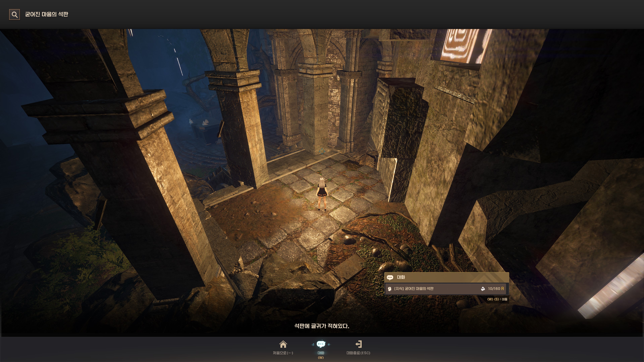This screenshot has width=644, height=362.
Task: Click the flexed arm energy icon
Action: click(483, 289)
